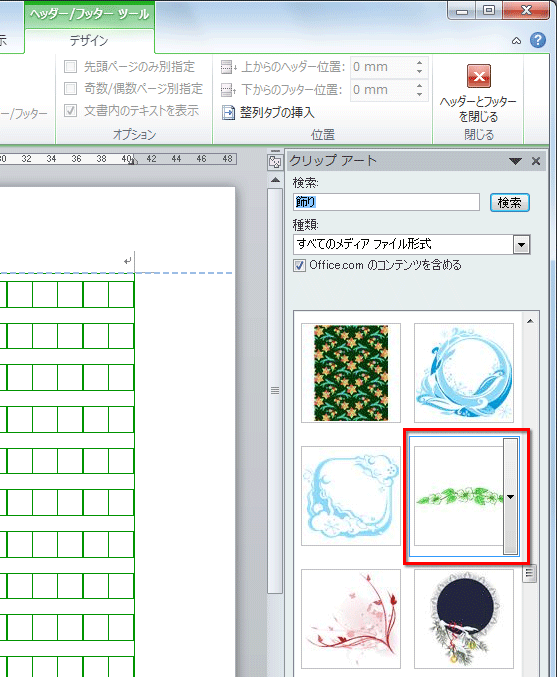Open the media file type dropdown
The image size is (557, 677).
(522, 245)
